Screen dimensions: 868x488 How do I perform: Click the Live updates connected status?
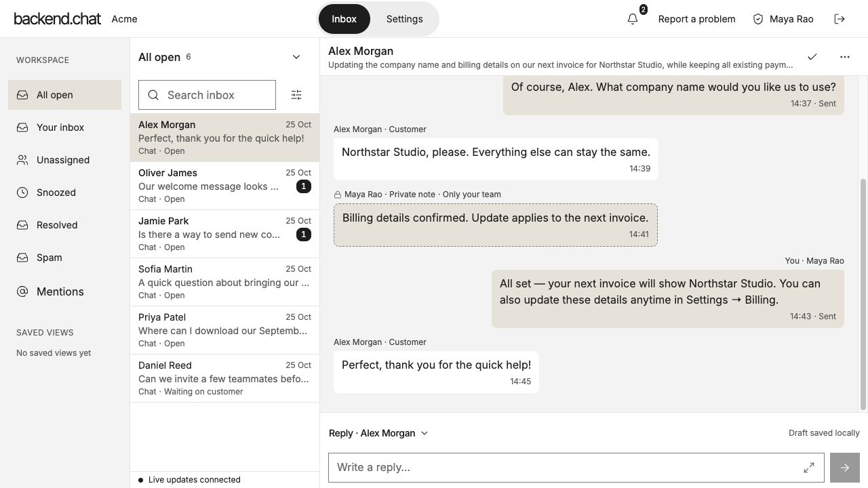point(189,480)
